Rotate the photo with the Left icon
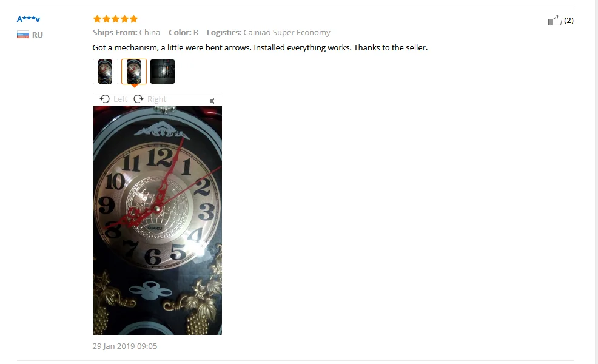Viewport: 598px width, 364px height. [104, 99]
